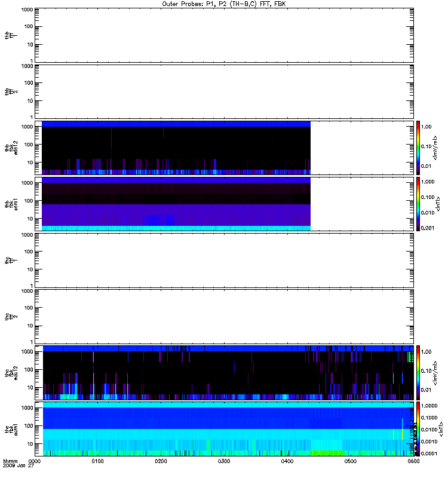Click the thb fbk scm1 color bar

pyautogui.click(x=418, y=204)
